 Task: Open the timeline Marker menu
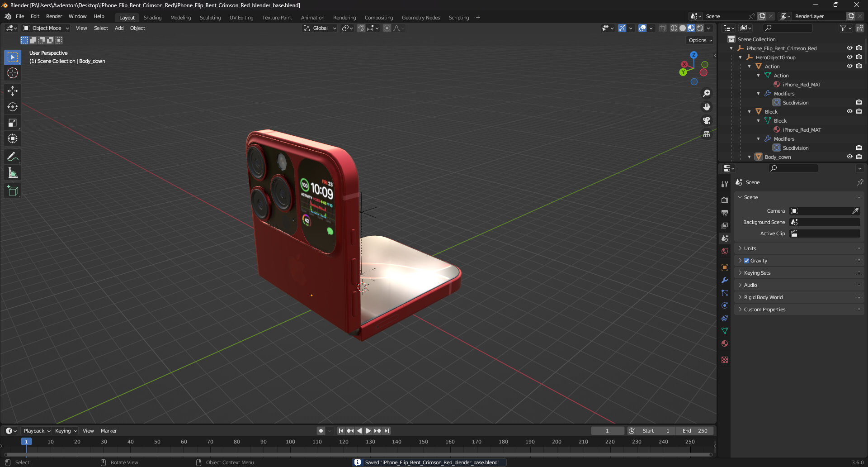pyautogui.click(x=108, y=431)
